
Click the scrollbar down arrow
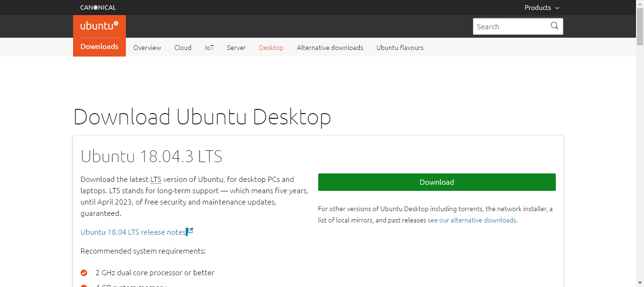[x=640, y=283]
